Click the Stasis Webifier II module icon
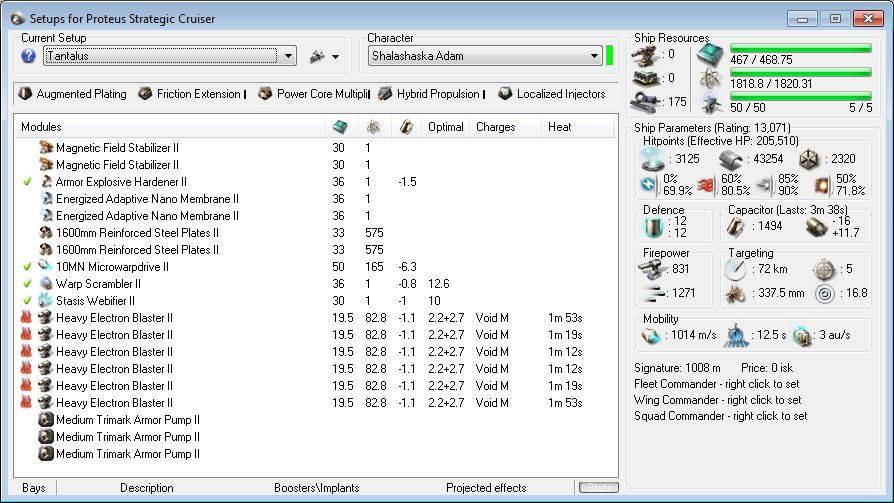The width and height of the screenshot is (894, 503). tap(46, 301)
